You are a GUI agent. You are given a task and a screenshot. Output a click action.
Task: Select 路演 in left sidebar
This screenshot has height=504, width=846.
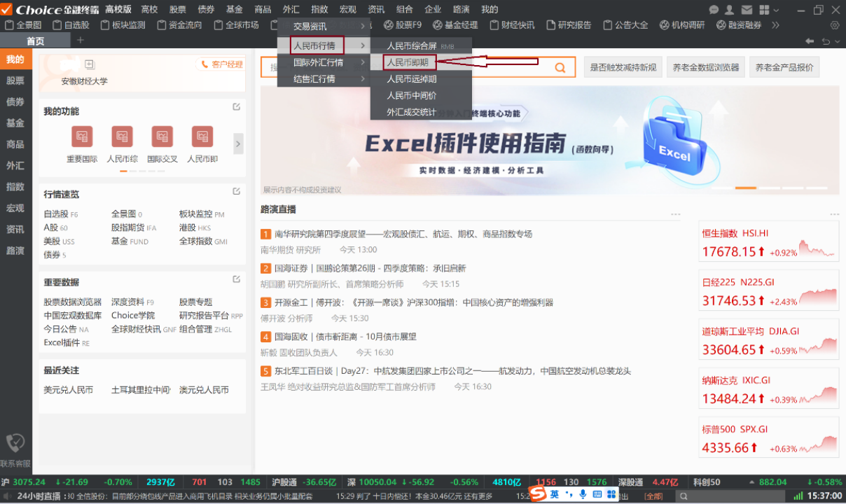(15, 251)
